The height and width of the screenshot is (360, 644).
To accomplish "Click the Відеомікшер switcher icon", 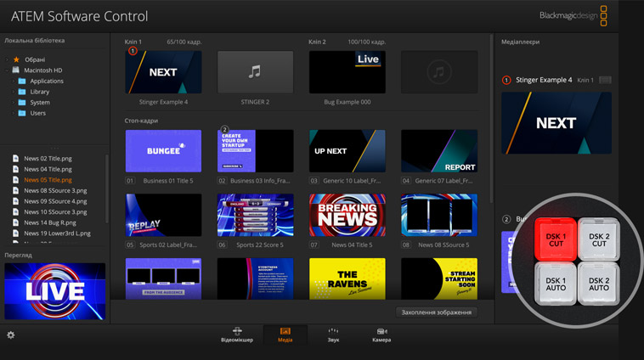I will (x=237, y=331).
